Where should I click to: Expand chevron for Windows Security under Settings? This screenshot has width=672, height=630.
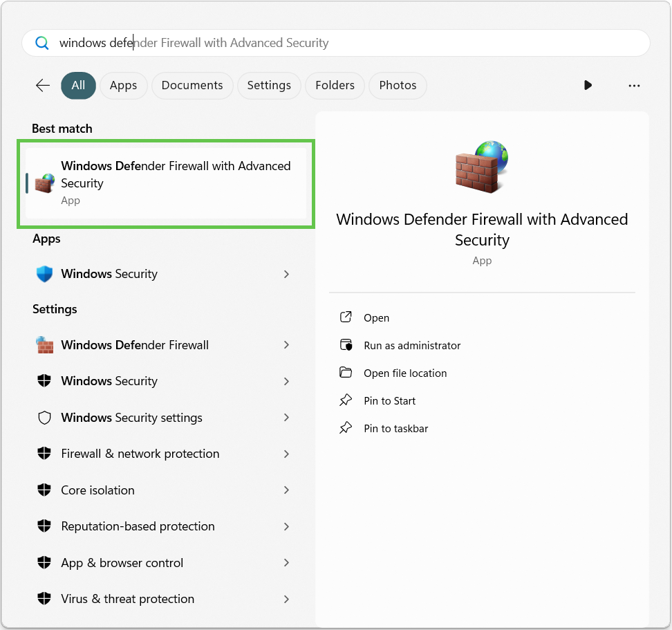[287, 382]
